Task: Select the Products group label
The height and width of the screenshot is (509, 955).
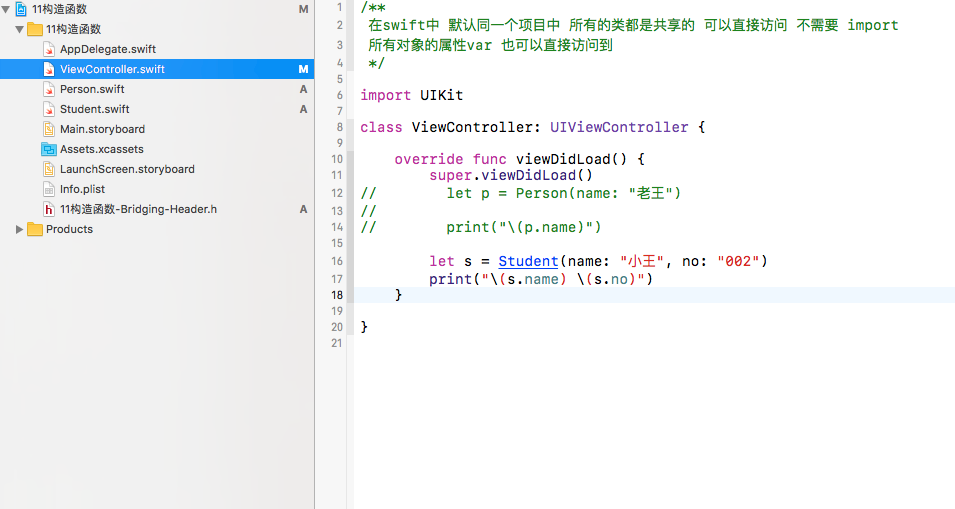Action: tap(69, 230)
